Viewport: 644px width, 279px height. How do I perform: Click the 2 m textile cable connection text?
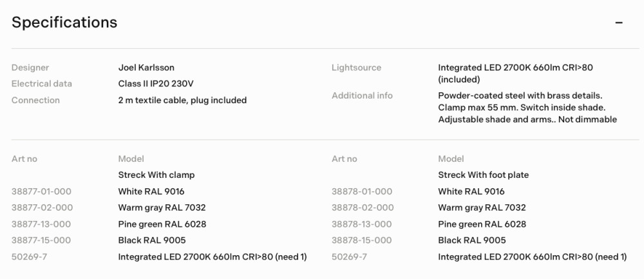click(x=182, y=101)
